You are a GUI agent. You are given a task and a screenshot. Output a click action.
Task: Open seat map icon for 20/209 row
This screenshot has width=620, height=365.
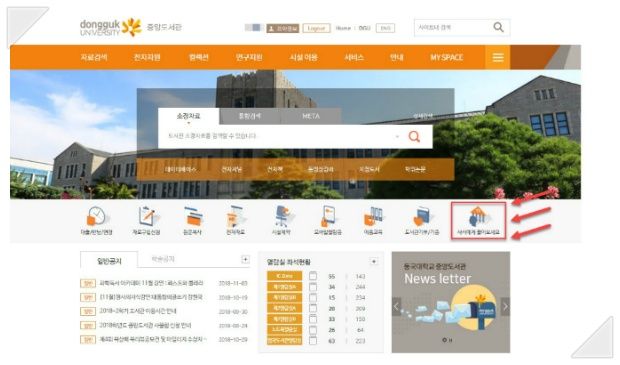[313, 308]
